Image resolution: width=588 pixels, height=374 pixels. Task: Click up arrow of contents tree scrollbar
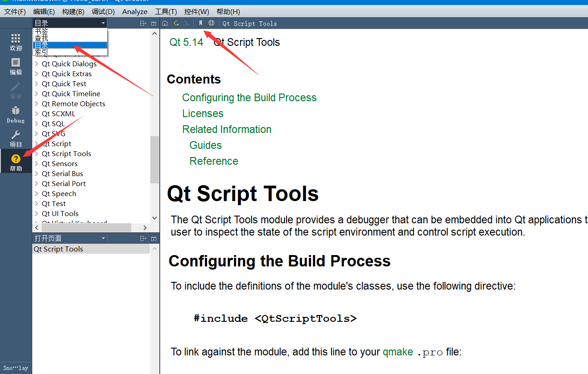(x=154, y=33)
